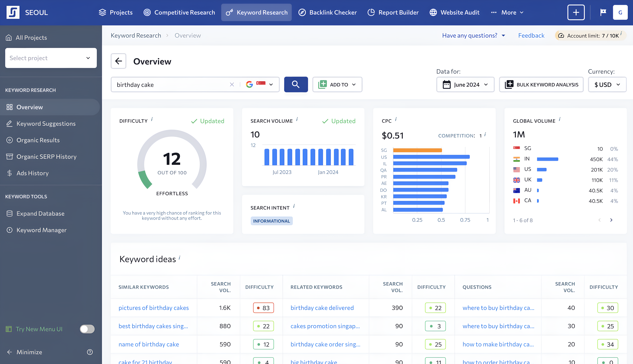
Task: Click Keyword Research breadcrumb link
Action: pos(136,35)
